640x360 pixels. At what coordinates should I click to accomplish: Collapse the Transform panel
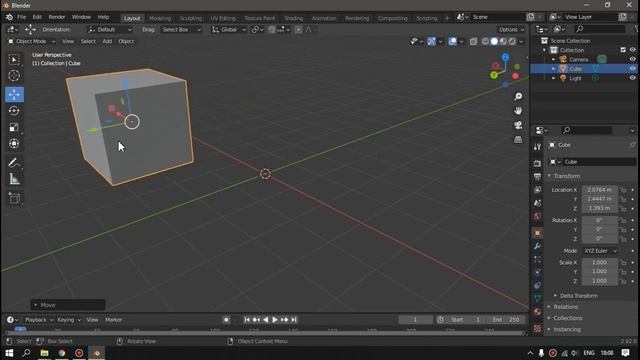pyautogui.click(x=566, y=176)
